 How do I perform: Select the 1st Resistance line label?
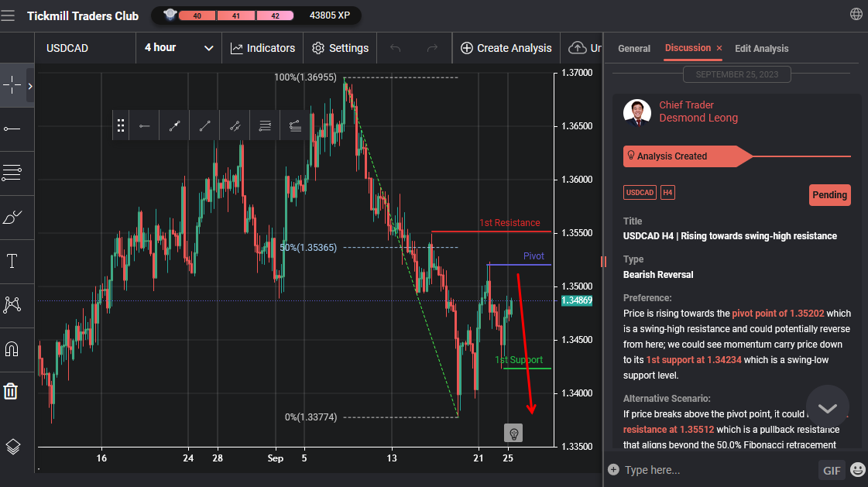point(509,223)
